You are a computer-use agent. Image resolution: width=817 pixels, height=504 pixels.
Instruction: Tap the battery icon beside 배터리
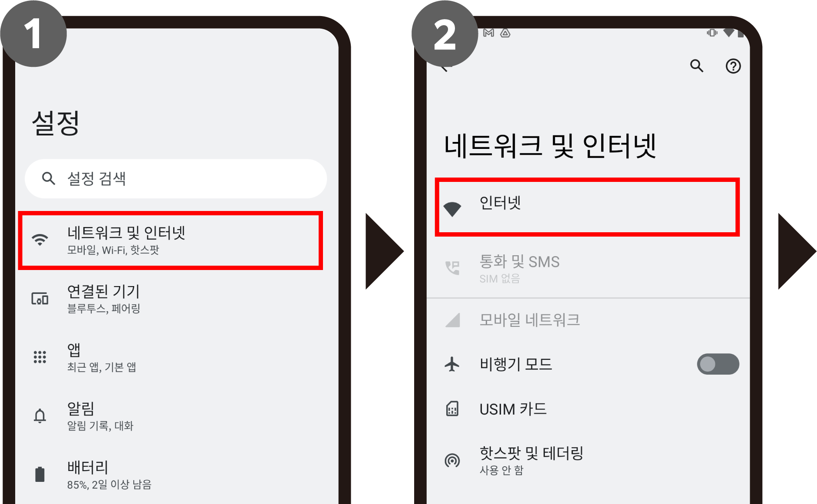click(x=40, y=474)
